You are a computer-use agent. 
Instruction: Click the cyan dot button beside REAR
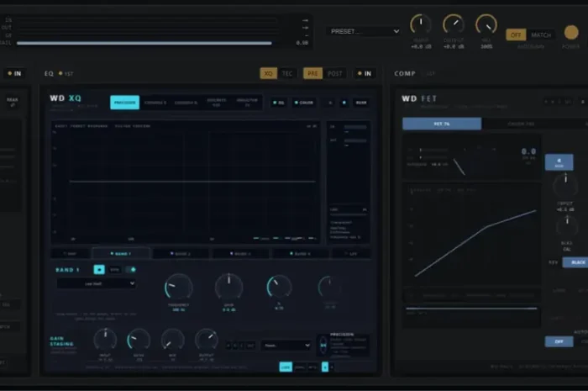[x=344, y=103]
